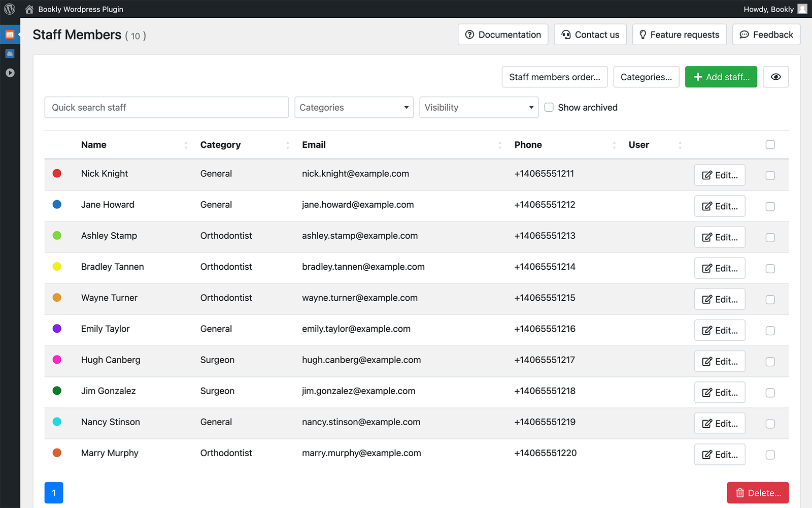Check the select-all checkbox in table header
Screen dimensions: 812x508
click(x=770, y=144)
